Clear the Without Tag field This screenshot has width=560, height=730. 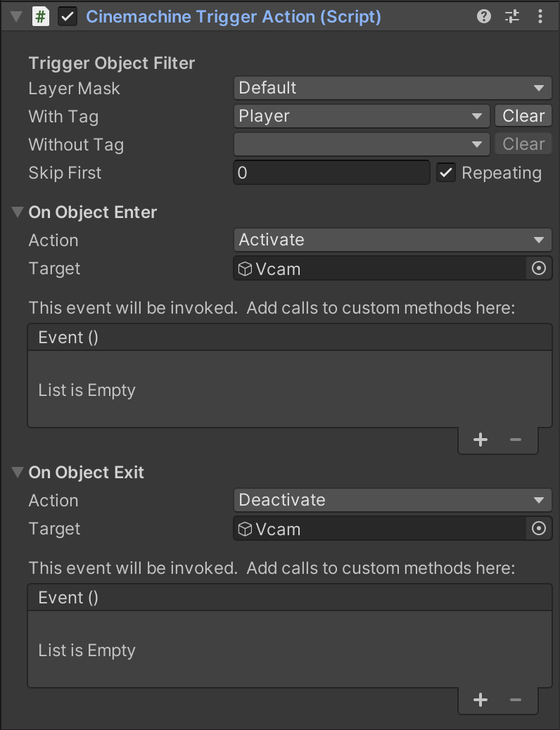523,143
